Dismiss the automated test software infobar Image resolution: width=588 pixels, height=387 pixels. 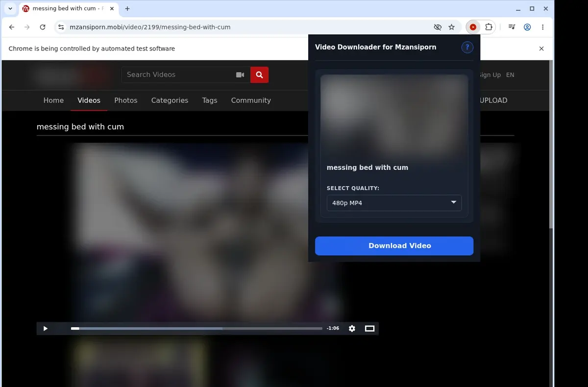coord(541,48)
